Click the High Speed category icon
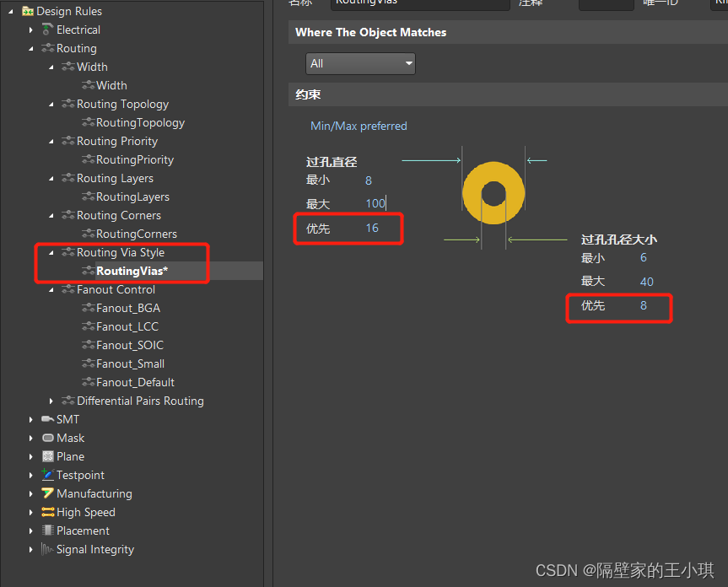Viewport: 728px width, 587px height. tap(47, 512)
